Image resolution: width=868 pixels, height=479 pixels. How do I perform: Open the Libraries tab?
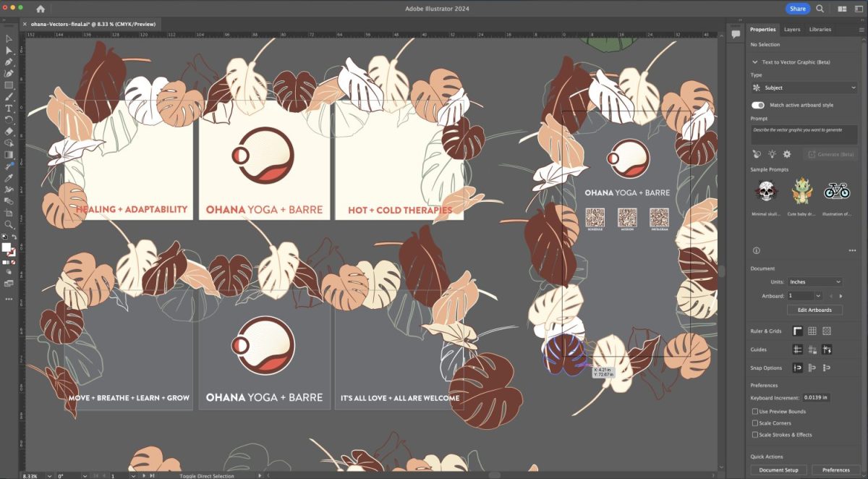click(820, 30)
